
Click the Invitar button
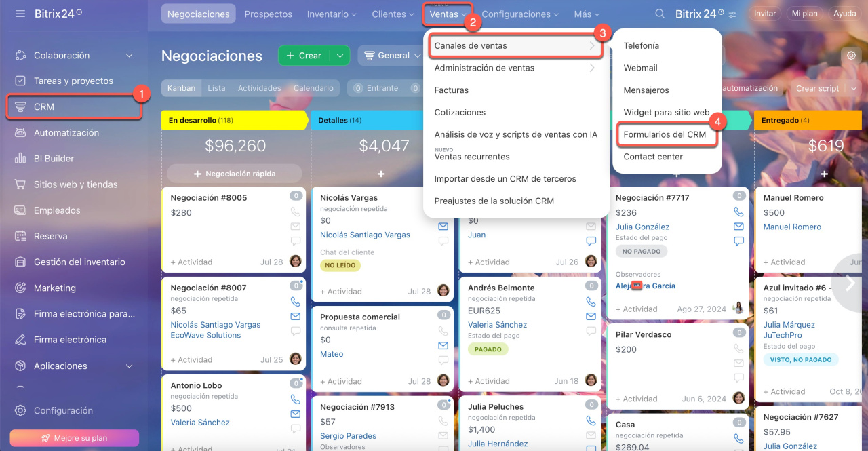[765, 14]
